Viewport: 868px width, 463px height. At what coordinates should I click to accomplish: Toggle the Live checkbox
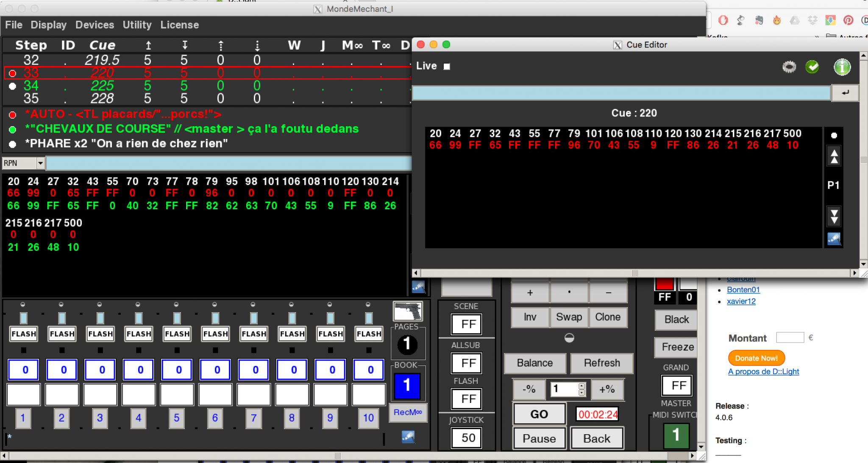[x=447, y=67]
